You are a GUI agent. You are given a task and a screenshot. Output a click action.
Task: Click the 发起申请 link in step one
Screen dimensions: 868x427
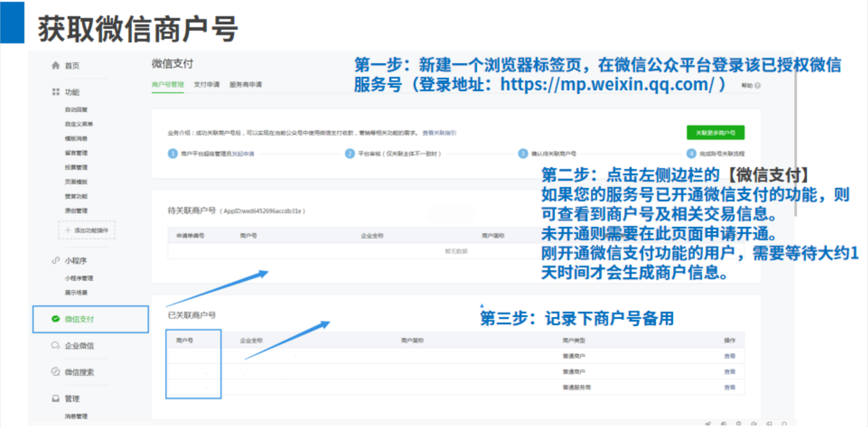pyautogui.click(x=243, y=154)
